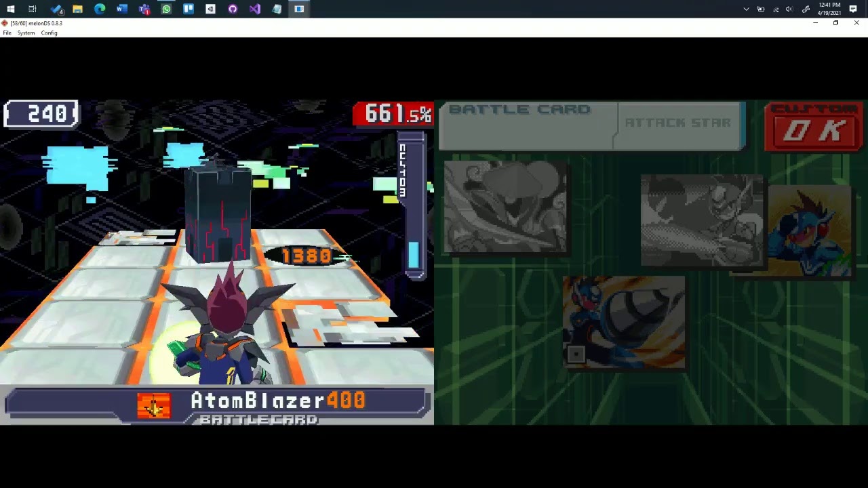Open the System menu in melonDS
The width and height of the screenshot is (868, 488).
coord(26,33)
